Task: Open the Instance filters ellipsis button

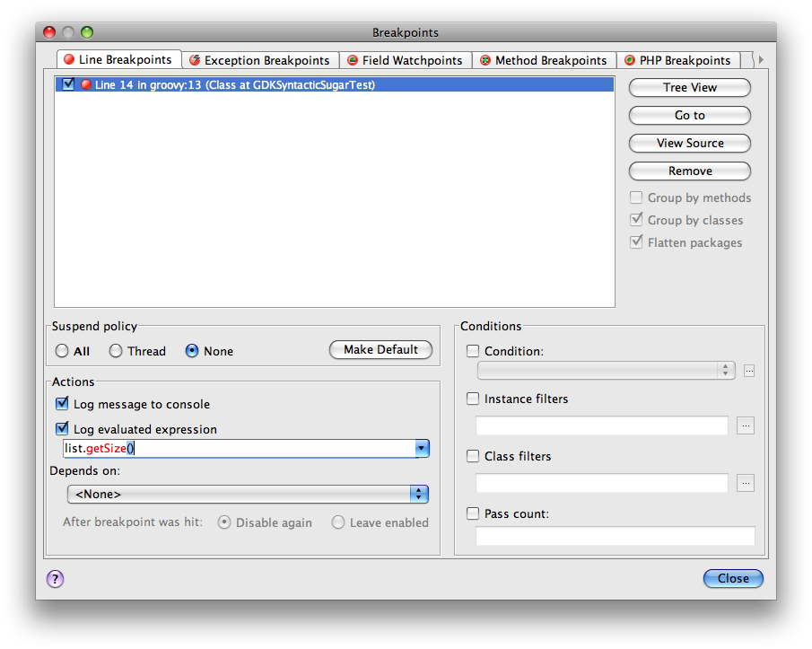Action: pyautogui.click(x=746, y=425)
